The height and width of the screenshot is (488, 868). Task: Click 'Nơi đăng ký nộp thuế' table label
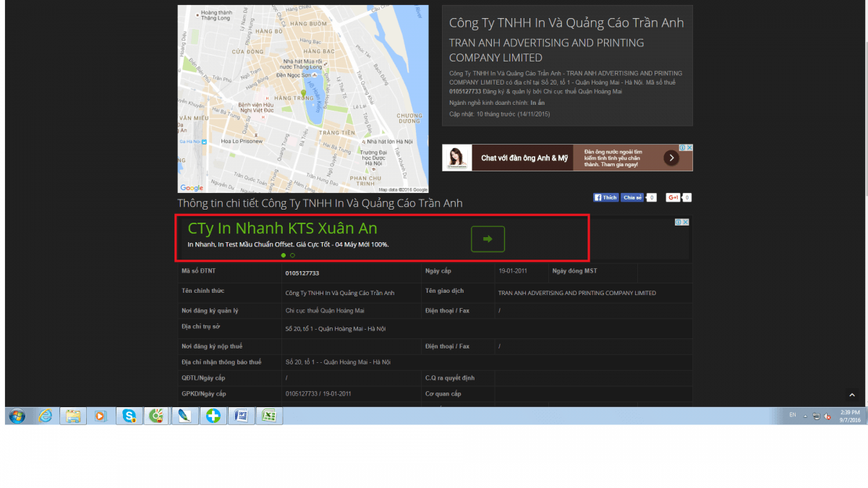[212, 346]
